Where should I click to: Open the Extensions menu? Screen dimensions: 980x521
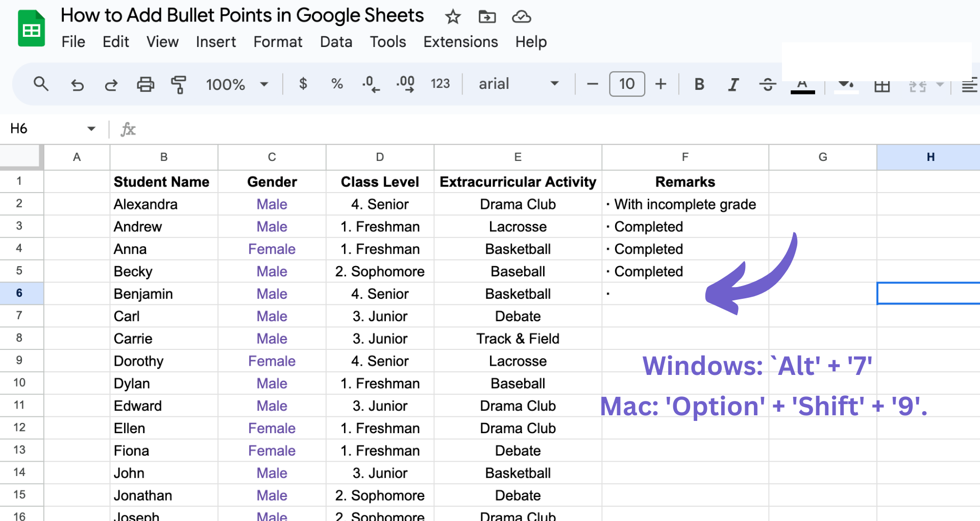[460, 42]
